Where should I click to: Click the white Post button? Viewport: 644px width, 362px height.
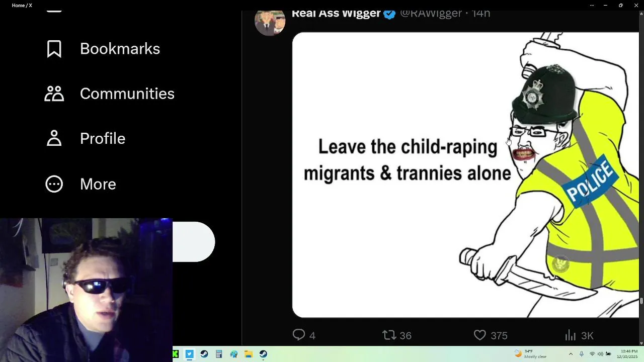tap(194, 242)
